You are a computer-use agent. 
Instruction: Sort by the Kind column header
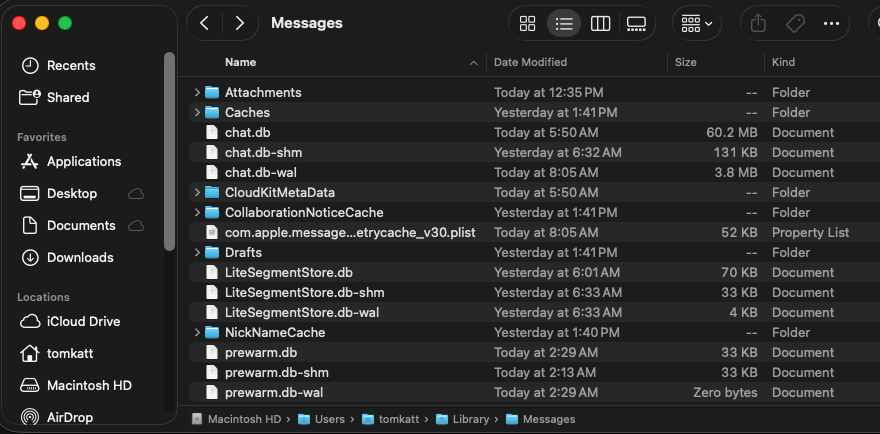pyautogui.click(x=783, y=62)
